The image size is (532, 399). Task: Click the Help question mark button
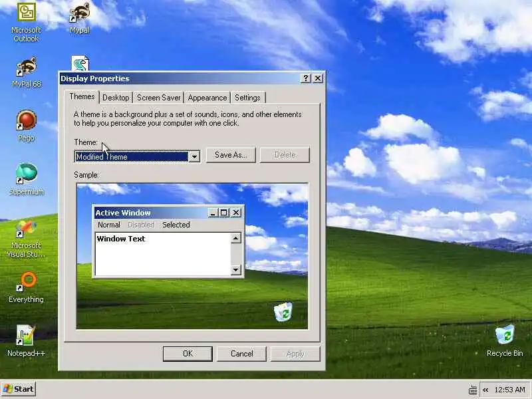[305, 78]
